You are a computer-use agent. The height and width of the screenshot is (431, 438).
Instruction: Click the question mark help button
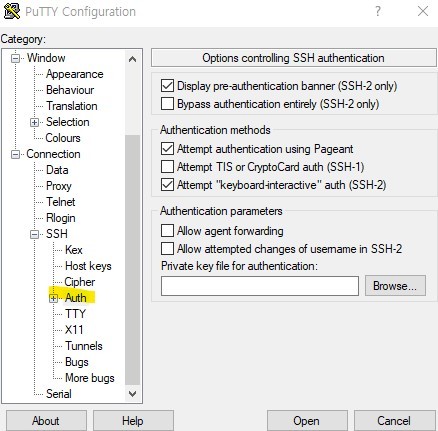[378, 12]
